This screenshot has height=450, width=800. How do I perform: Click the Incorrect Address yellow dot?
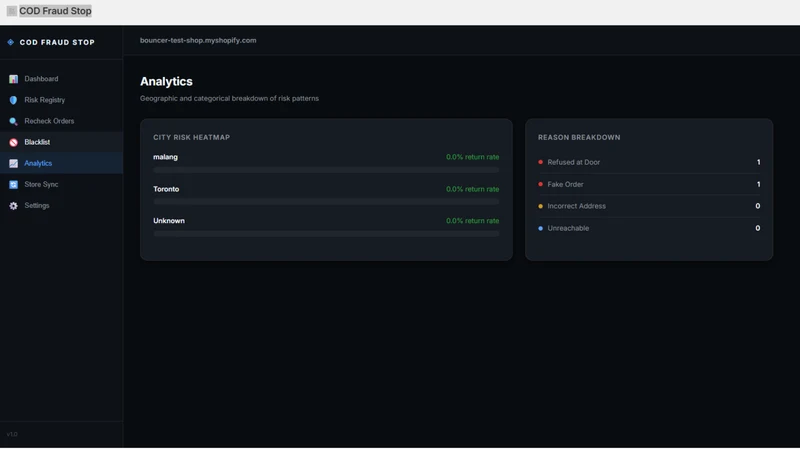click(540, 206)
